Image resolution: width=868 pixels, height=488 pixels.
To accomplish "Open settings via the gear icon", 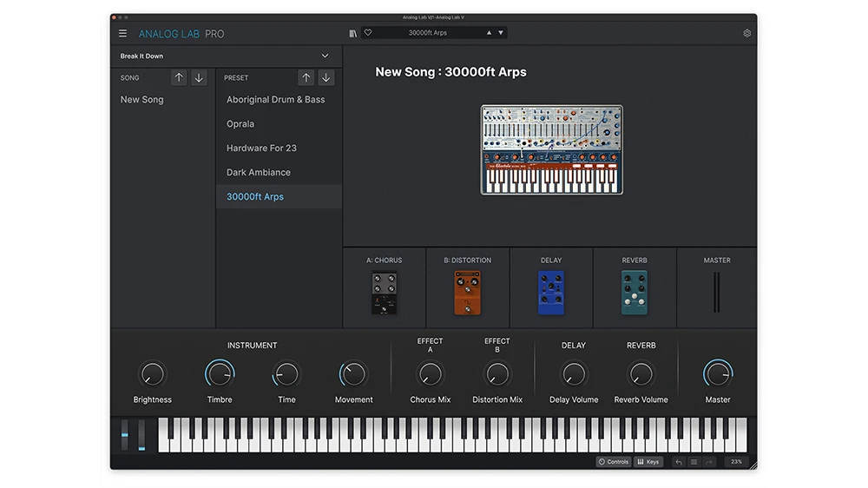I will 746,34.
